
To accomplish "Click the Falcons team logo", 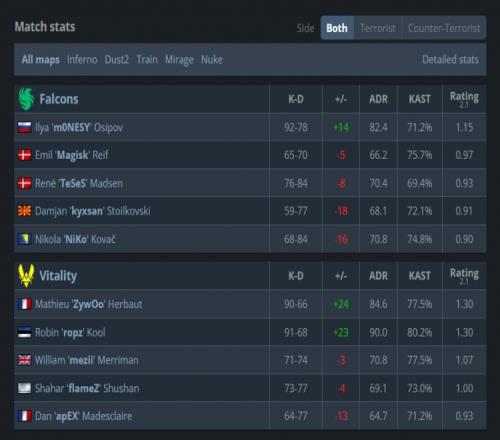I will pos(26,99).
